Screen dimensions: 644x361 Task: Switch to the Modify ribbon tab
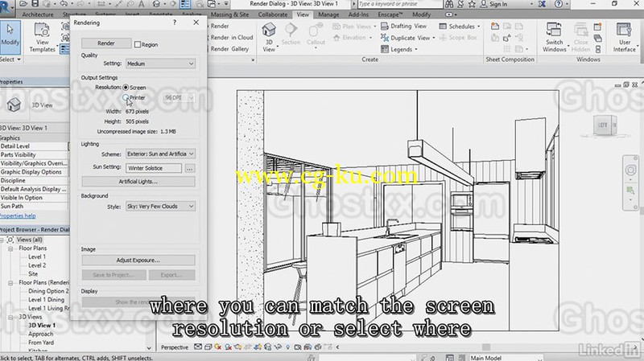[421, 14]
